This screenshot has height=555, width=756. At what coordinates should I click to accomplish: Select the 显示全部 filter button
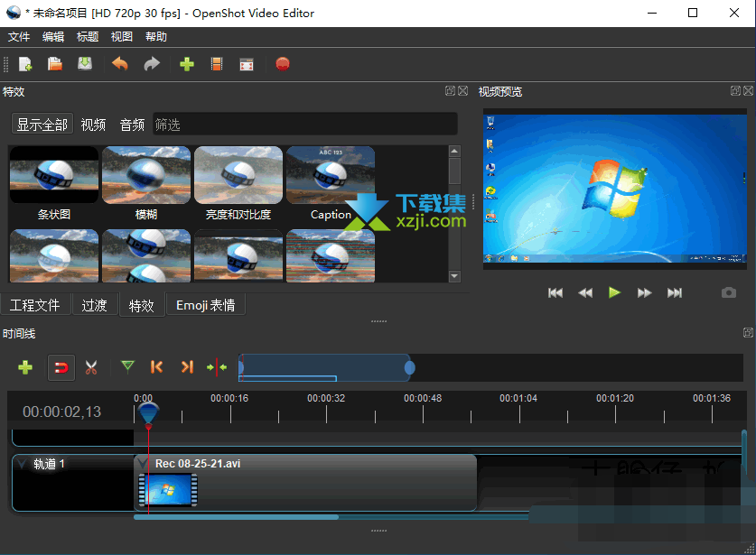click(x=42, y=125)
